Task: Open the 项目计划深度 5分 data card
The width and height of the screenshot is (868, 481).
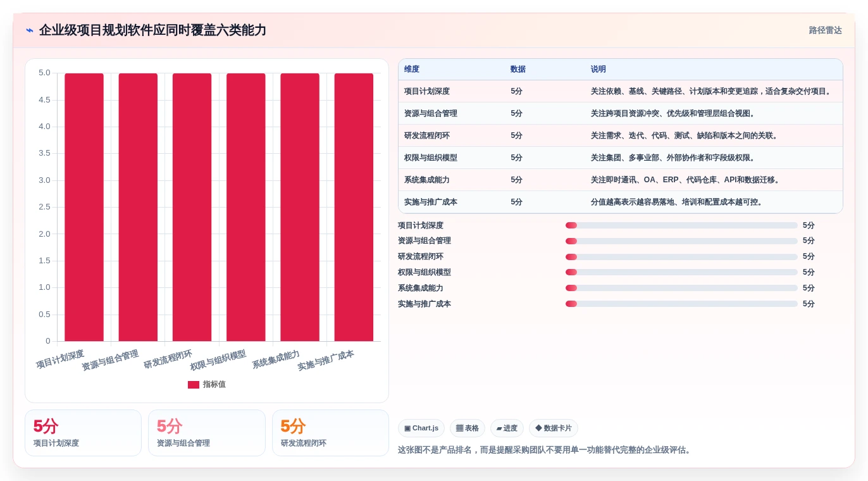Action: tap(83, 433)
